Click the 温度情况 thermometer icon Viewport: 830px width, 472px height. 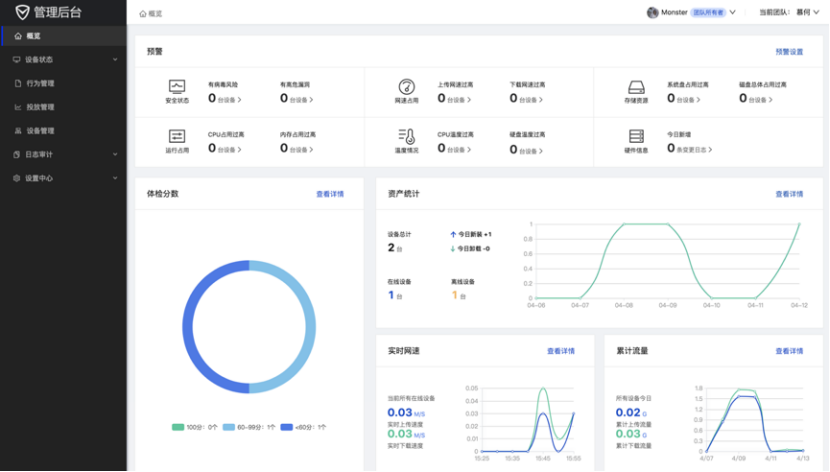[x=406, y=136]
